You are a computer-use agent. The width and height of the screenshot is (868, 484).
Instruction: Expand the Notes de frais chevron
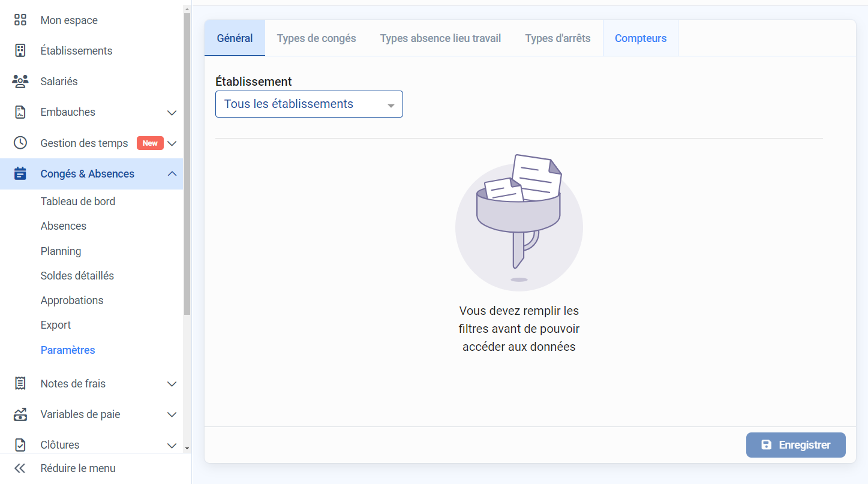point(172,384)
